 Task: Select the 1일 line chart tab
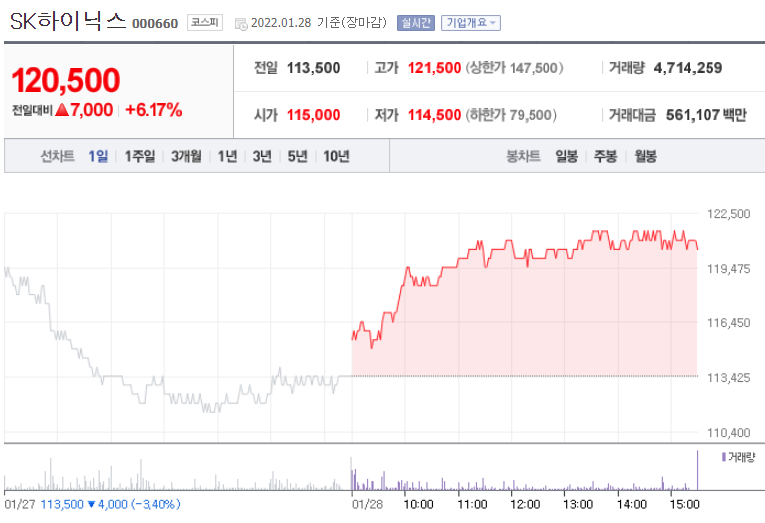pos(98,156)
